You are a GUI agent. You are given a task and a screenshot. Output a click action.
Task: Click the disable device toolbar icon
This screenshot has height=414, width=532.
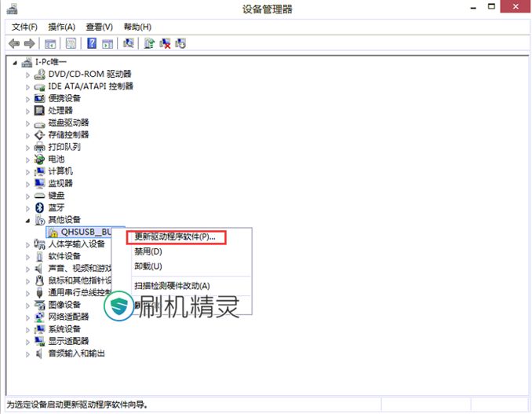pos(180,43)
